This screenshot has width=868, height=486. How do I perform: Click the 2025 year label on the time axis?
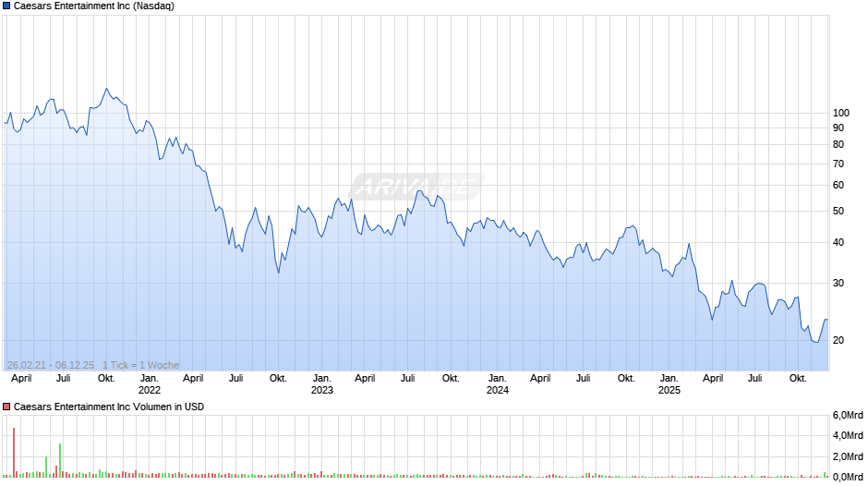click(x=669, y=390)
